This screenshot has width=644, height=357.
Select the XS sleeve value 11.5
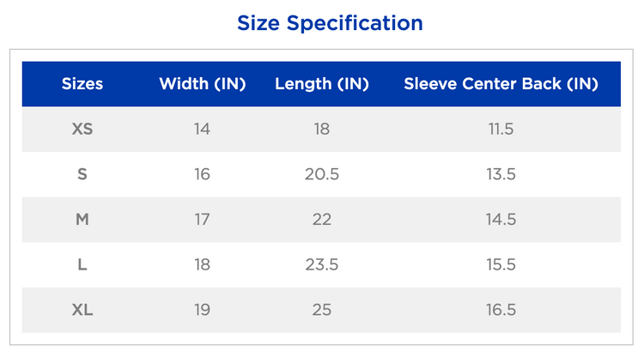[x=501, y=130]
